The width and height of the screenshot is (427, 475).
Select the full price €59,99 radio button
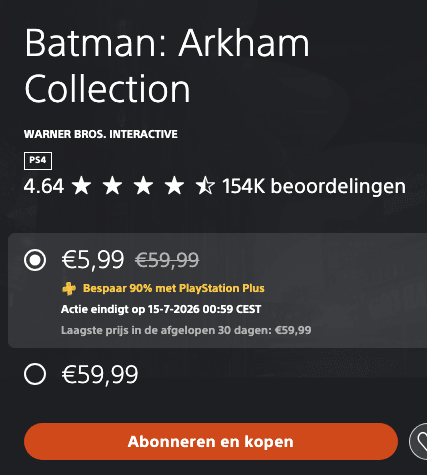pos(35,374)
